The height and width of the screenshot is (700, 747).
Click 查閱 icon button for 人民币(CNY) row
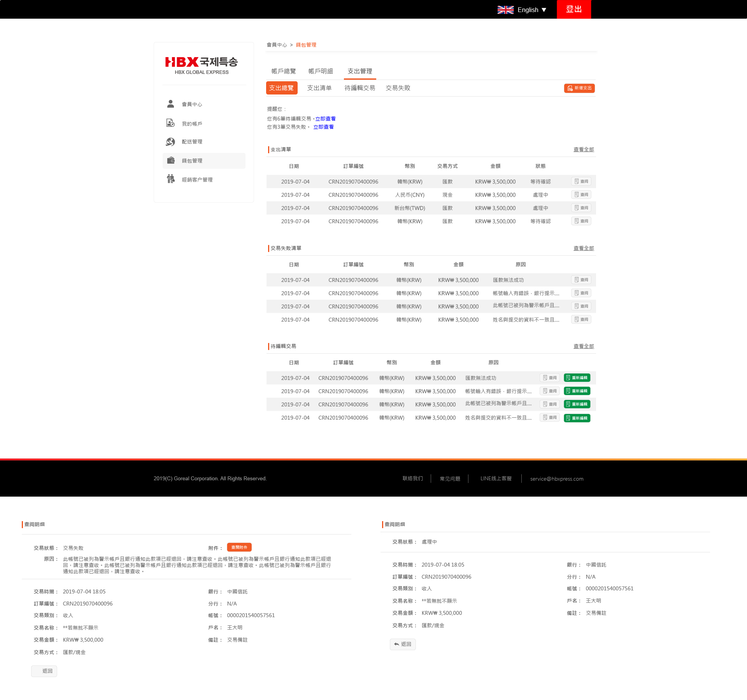point(581,195)
